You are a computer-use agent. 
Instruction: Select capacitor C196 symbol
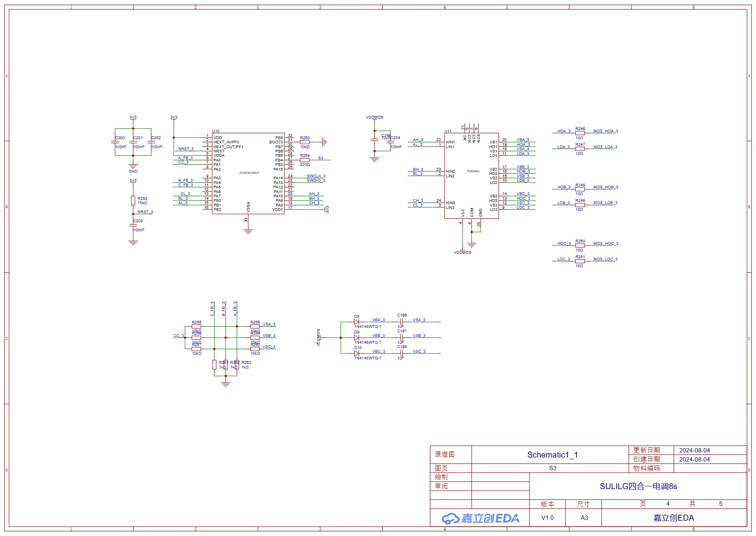402,322
